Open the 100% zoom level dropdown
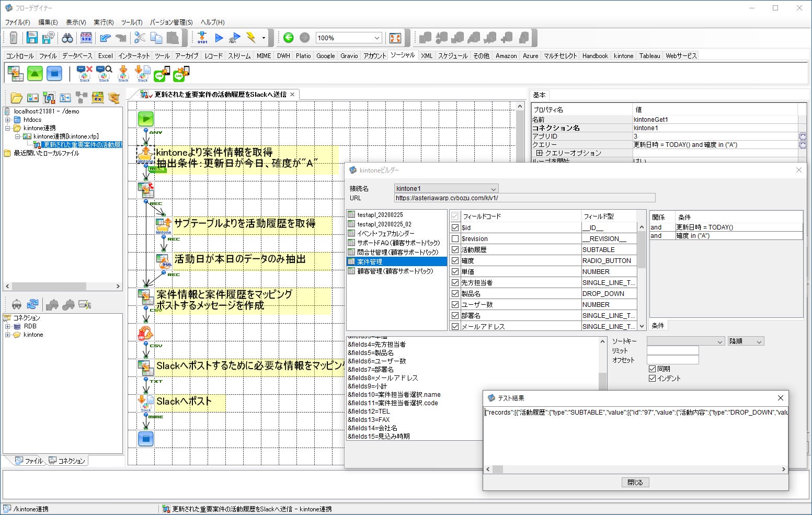This screenshot has height=515, width=812. [378, 38]
